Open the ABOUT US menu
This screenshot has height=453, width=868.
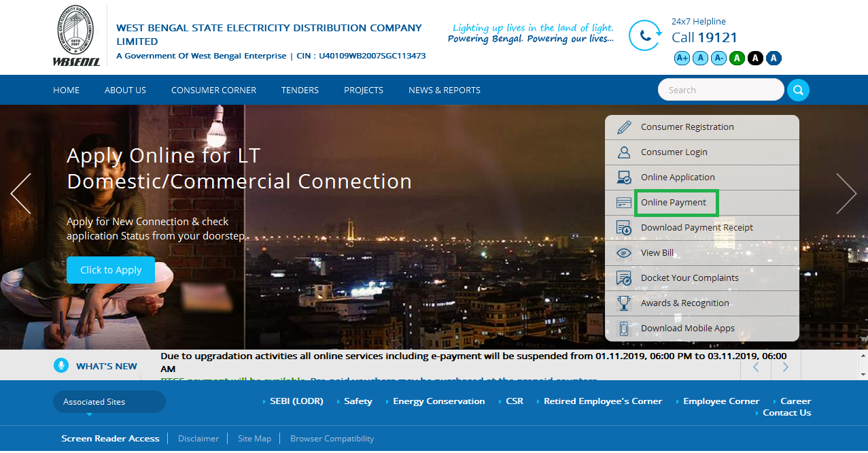[125, 90]
